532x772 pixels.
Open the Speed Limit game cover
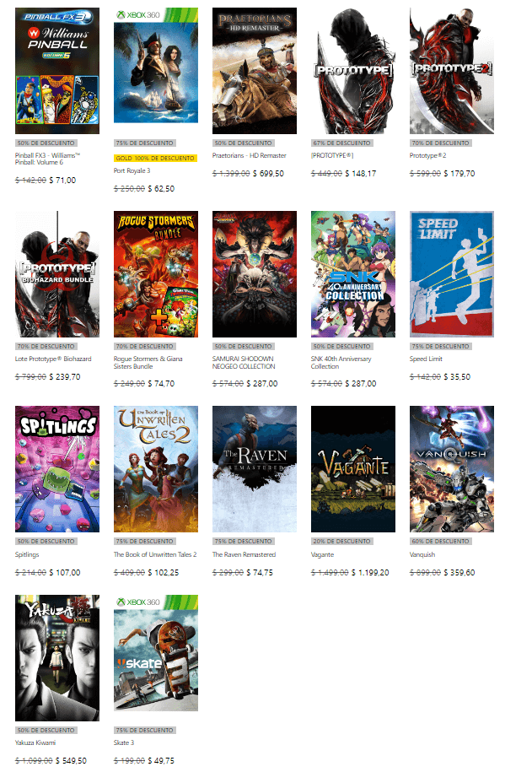452,274
